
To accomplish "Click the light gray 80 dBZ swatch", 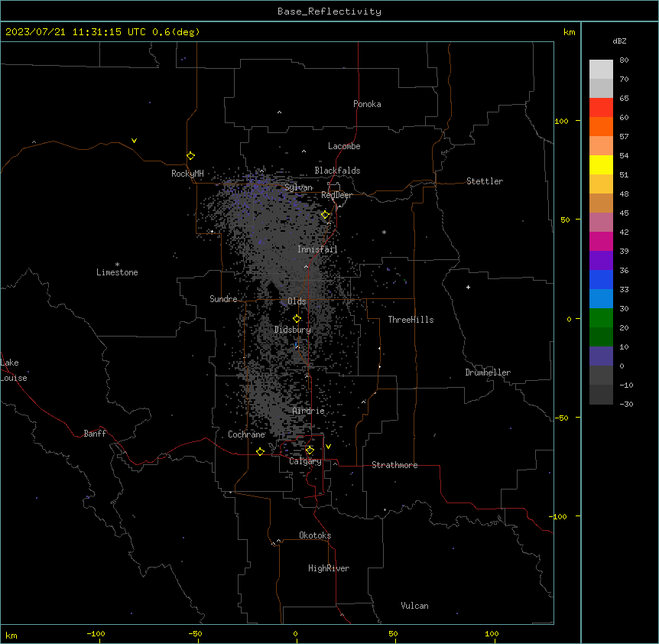I will [601, 69].
